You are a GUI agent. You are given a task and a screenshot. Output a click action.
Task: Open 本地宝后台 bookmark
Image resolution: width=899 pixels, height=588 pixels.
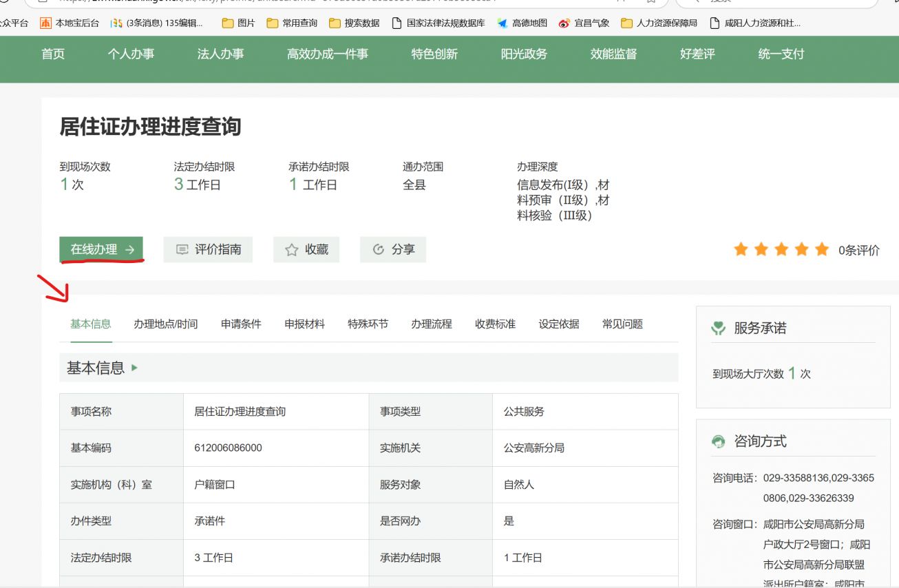click(x=70, y=23)
